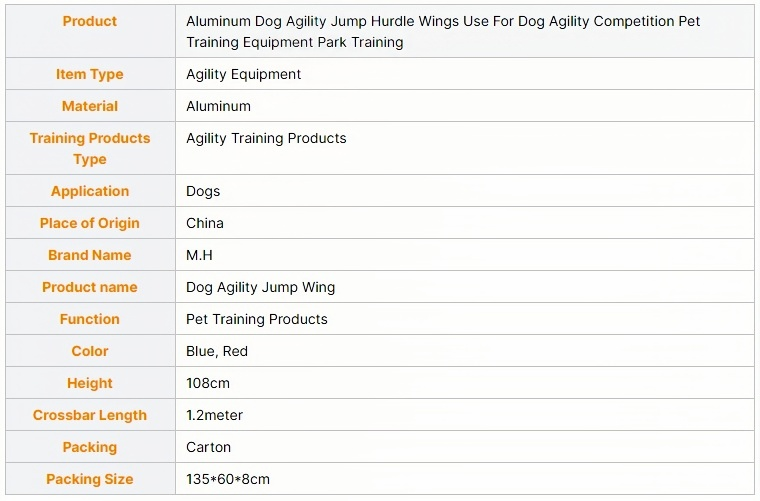Click the Aluminum Dog Agility Jump Hurdle description
Viewport: 760px width, 501px height.
pyautogui.click(x=443, y=32)
